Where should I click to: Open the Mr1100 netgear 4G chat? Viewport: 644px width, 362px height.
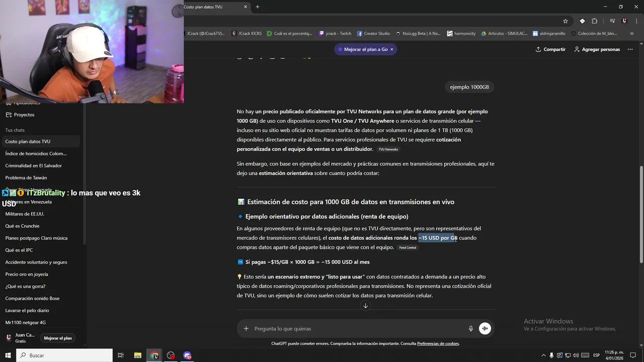point(40,323)
